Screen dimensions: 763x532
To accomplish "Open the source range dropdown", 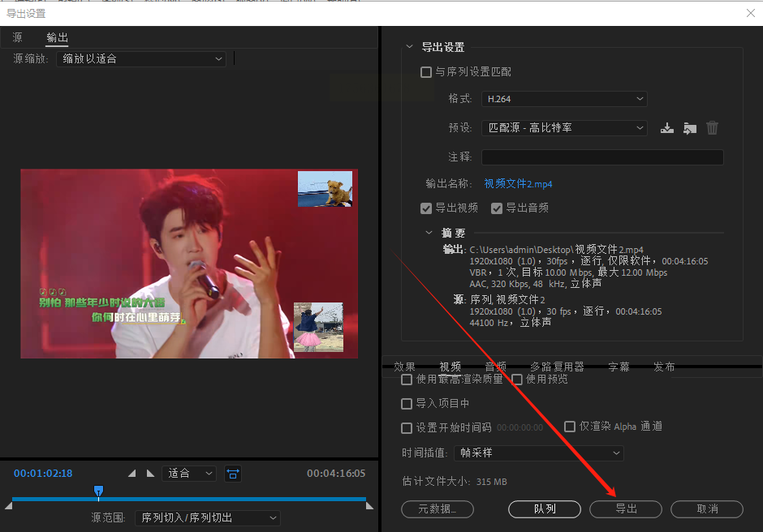I will coord(207,518).
